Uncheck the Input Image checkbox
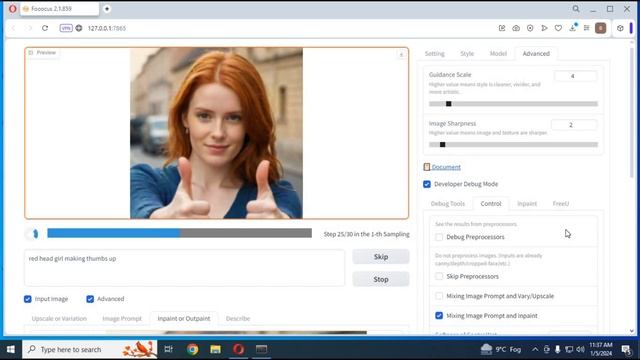The image size is (640, 360). (27, 299)
